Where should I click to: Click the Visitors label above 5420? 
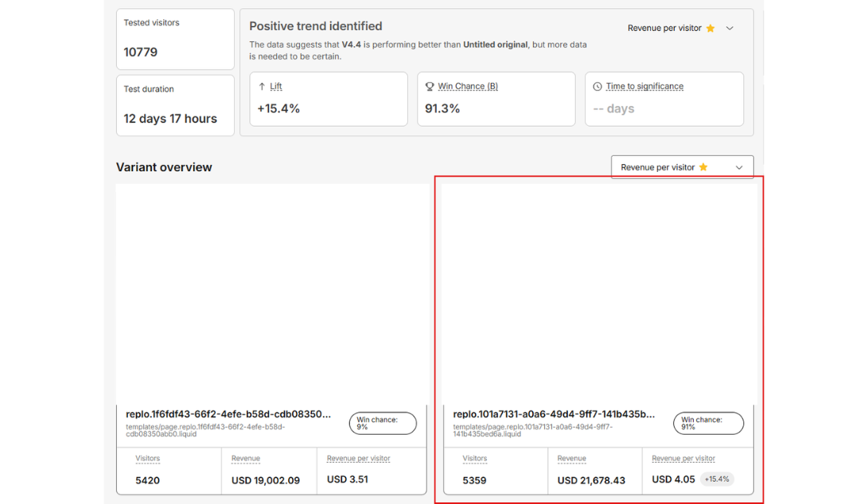point(148,459)
